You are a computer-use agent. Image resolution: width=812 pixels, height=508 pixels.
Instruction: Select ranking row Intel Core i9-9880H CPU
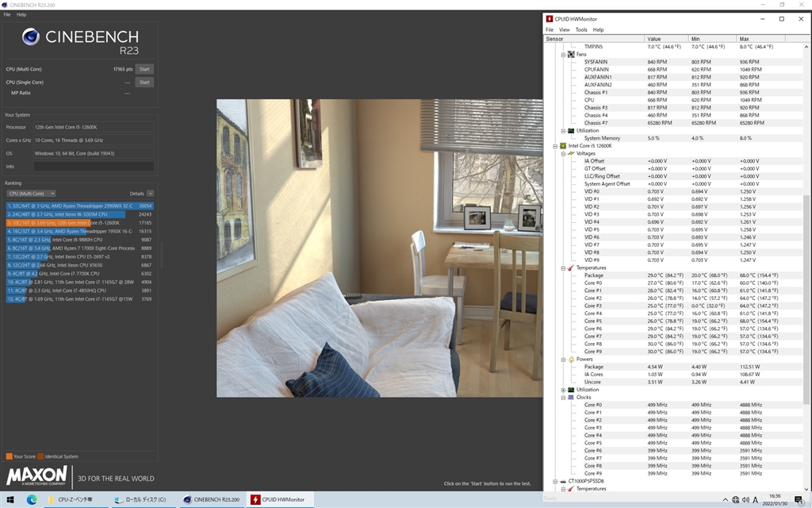point(80,240)
